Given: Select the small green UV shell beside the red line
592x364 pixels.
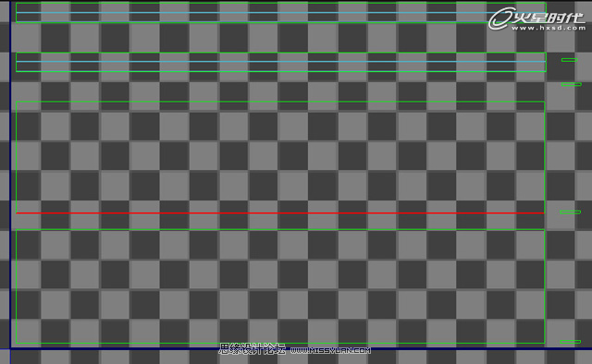Looking at the screenshot, I should (570, 212).
